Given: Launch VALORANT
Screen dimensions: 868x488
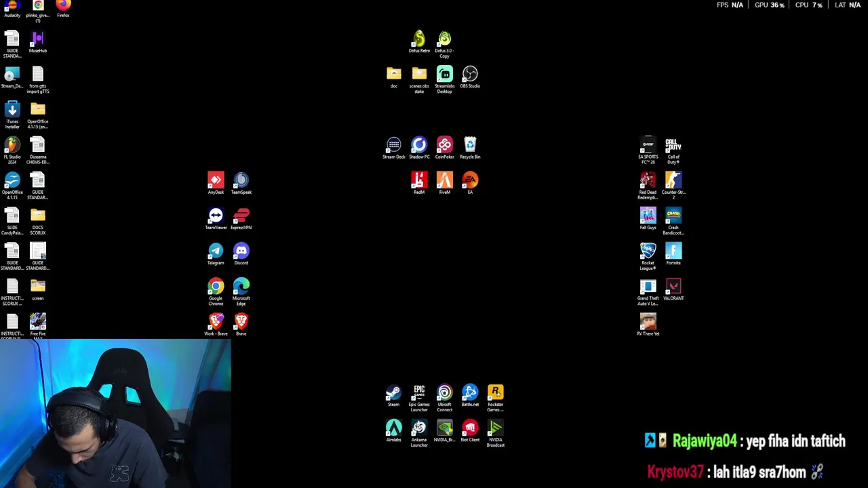Looking at the screenshot, I should pos(673,289).
